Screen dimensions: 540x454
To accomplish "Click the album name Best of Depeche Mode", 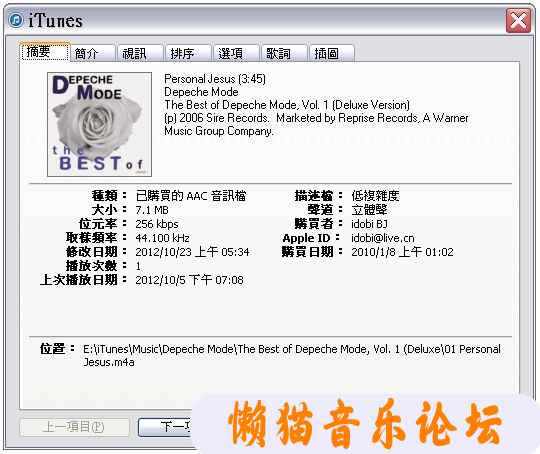I will [287, 105].
